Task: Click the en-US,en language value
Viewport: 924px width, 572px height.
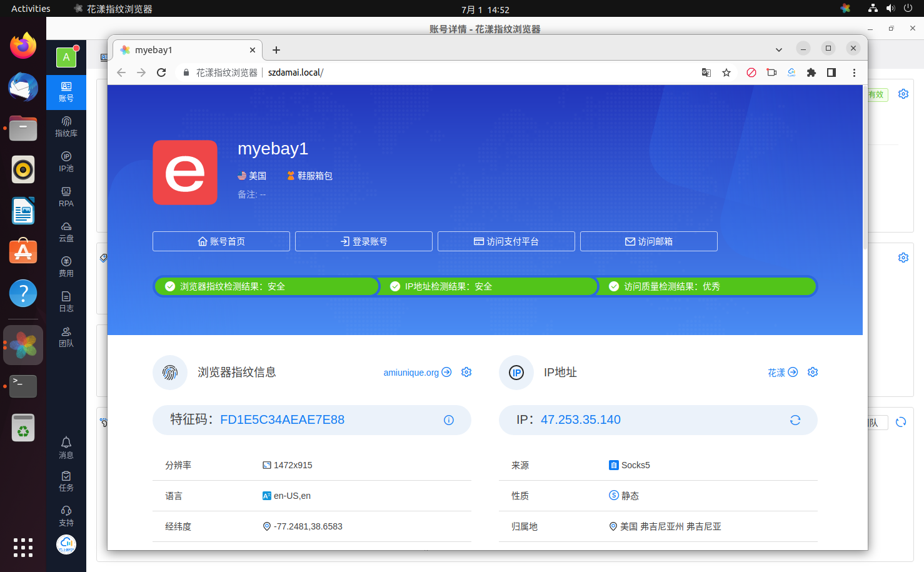Action: [x=292, y=496]
